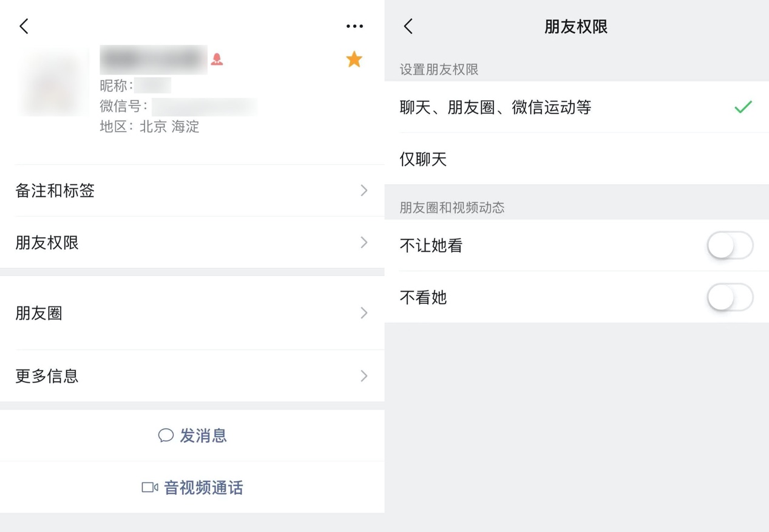Click the speech bubble message icon
This screenshot has height=532, width=769.
pos(166,436)
